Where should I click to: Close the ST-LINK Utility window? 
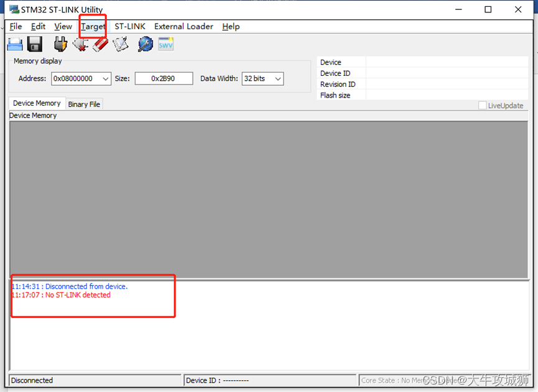tap(518, 9)
